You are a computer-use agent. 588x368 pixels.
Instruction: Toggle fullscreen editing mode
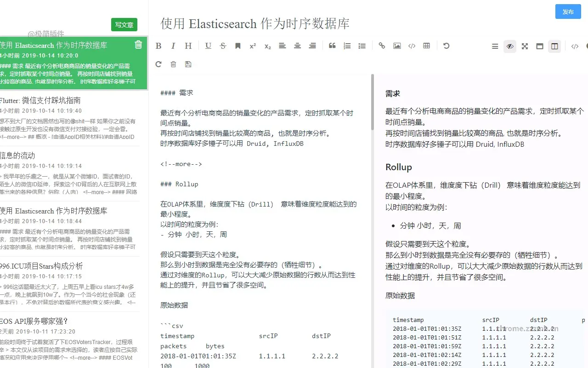525,46
